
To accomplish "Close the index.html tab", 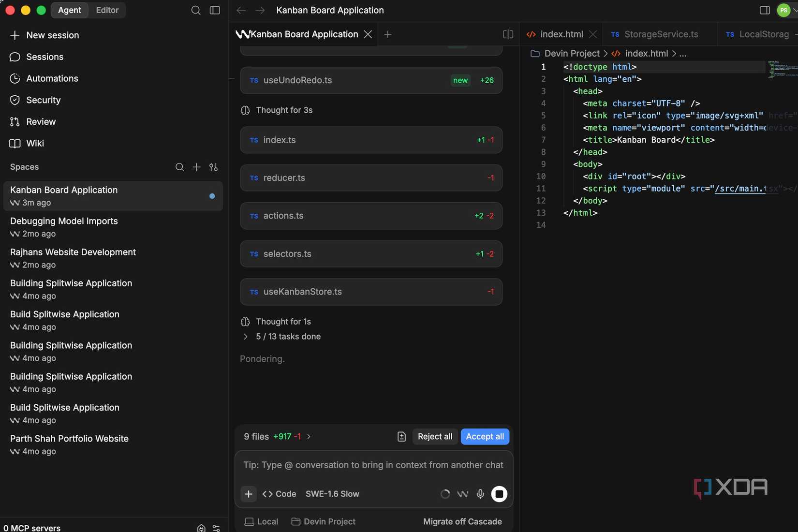I will click(593, 34).
